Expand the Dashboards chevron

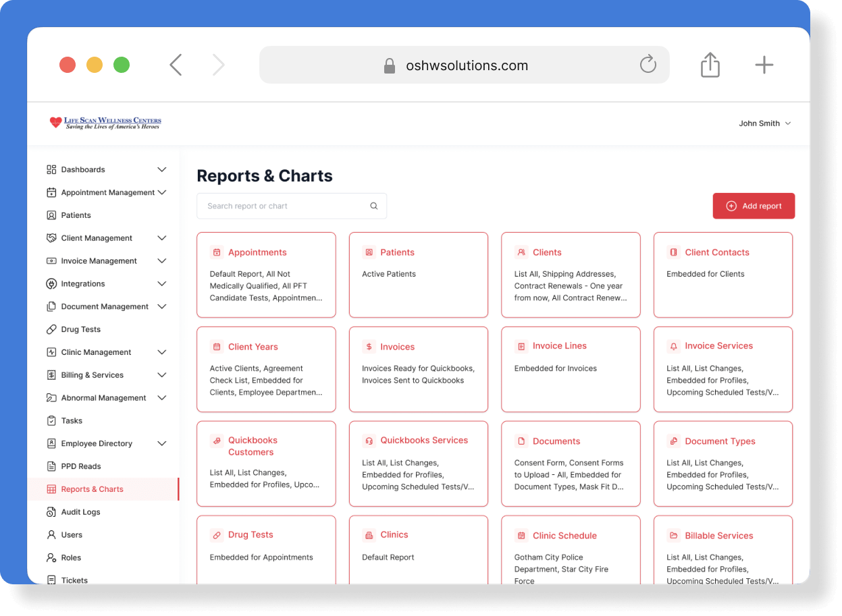(x=162, y=169)
